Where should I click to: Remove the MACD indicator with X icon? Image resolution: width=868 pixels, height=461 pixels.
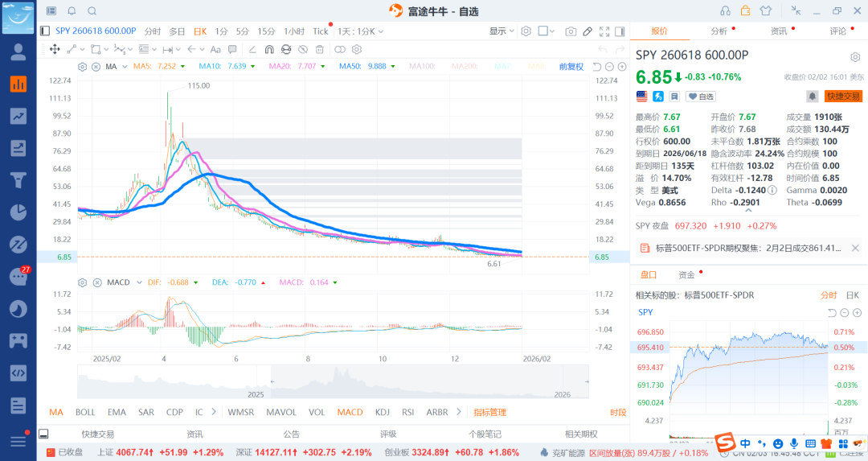(x=97, y=282)
